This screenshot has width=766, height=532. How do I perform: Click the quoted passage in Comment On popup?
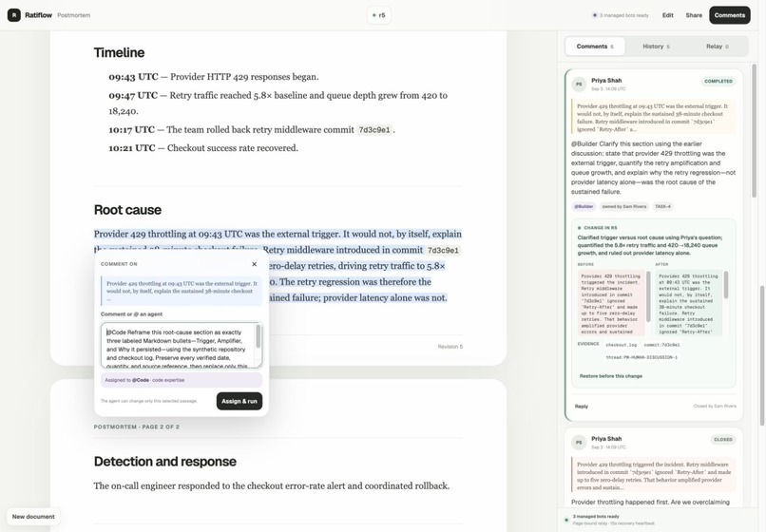[182, 291]
